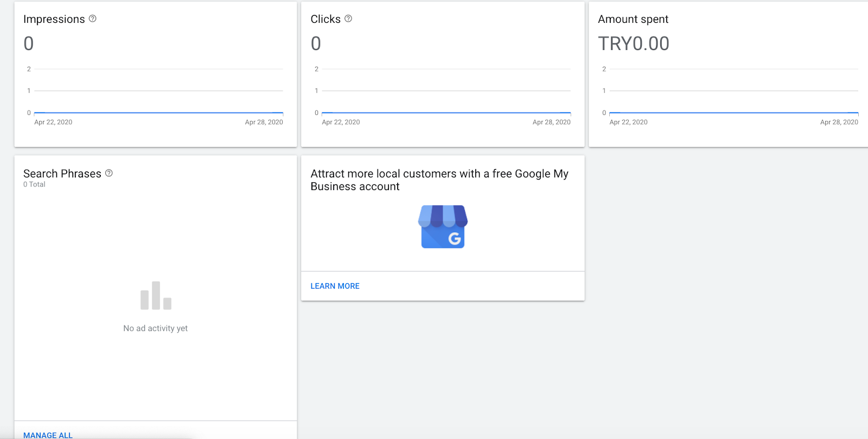Viewport: 868px width, 439px height.
Task: Click the Google My Business storefront icon
Action: coord(443,227)
